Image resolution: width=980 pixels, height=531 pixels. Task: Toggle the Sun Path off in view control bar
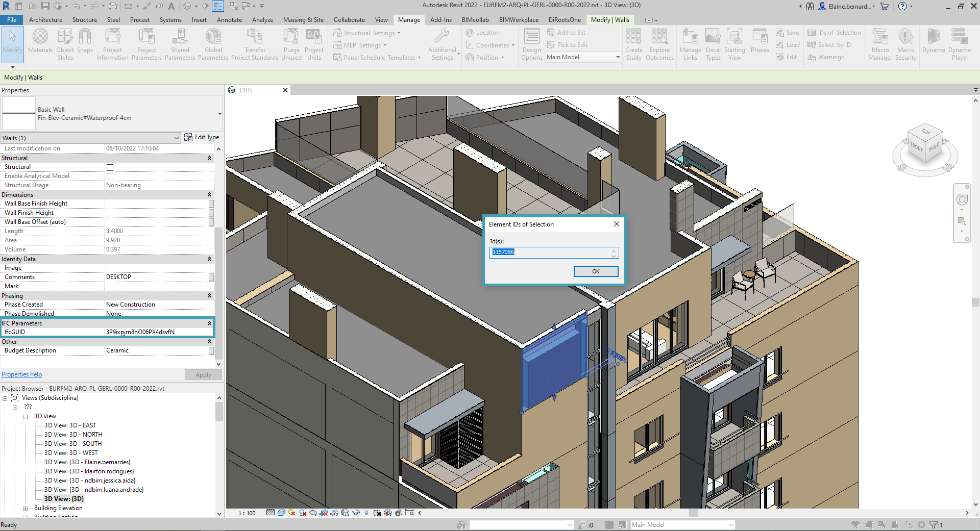click(291, 513)
